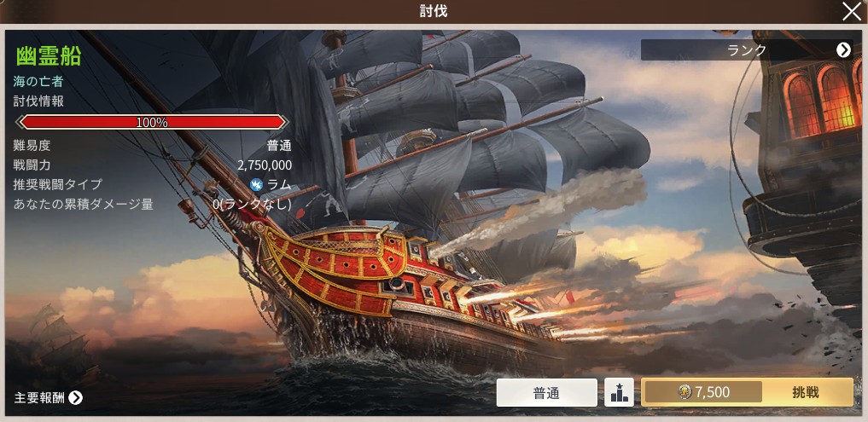Click the 0(ランクなし) damage value

[252, 204]
